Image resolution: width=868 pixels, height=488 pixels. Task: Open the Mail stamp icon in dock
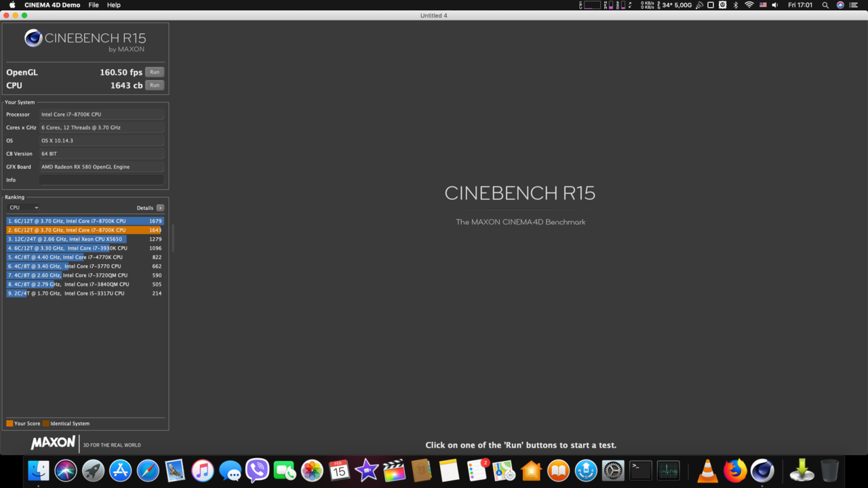(x=176, y=470)
